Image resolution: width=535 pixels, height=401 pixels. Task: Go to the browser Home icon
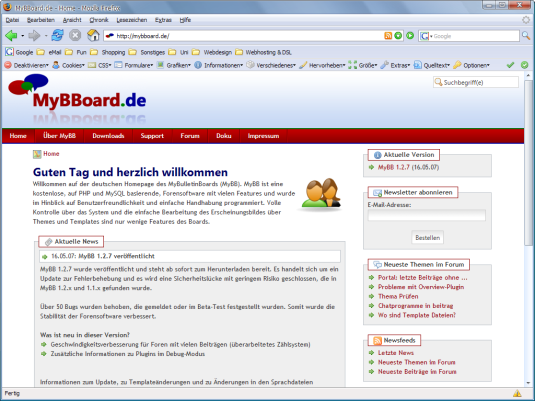(93, 35)
